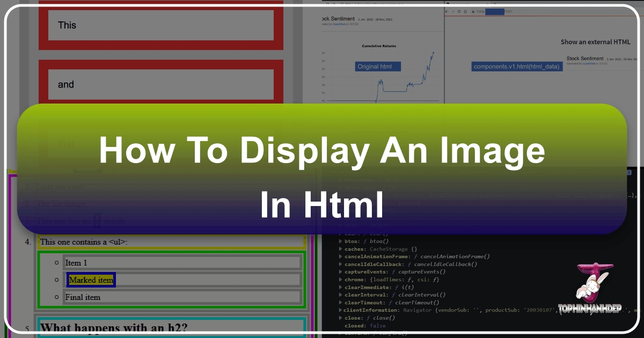
Task: Expand the chrome object in the console
Action: tap(340, 279)
